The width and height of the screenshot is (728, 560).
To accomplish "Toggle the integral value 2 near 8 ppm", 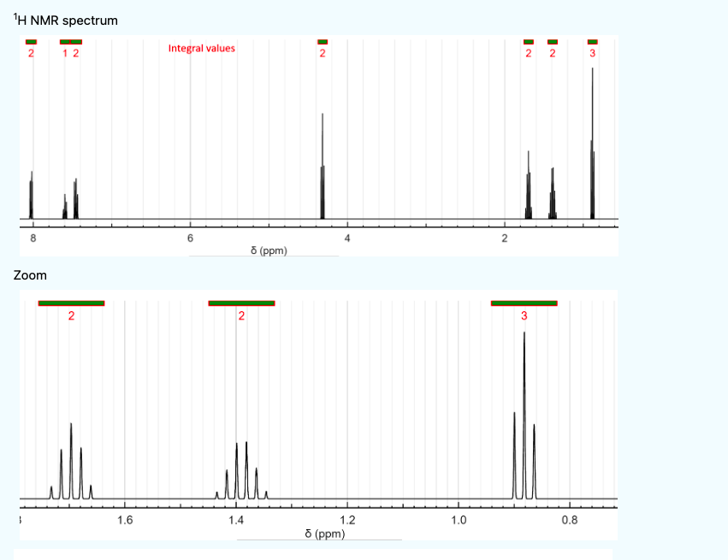I will pos(32,51).
